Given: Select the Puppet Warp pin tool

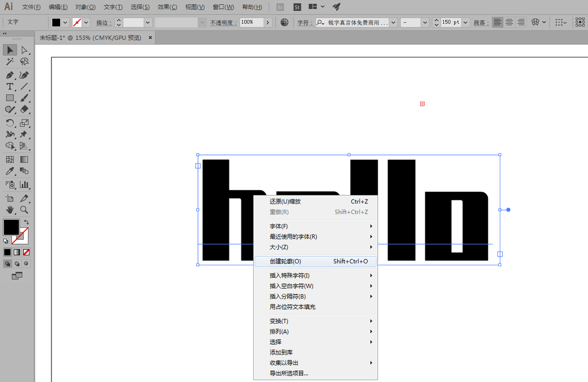Looking at the screenshot, I should click(24, 134).
